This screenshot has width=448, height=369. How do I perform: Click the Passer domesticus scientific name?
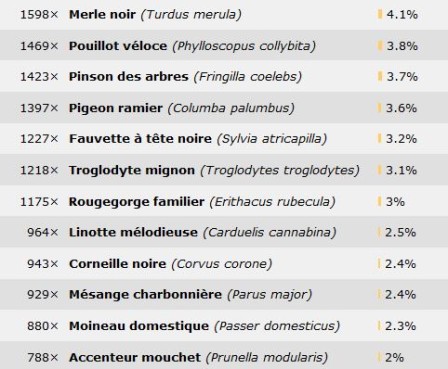coord(277,326)
